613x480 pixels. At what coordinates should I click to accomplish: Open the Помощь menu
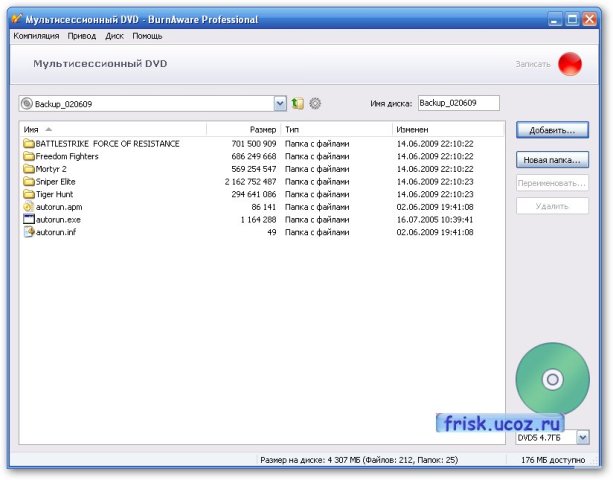tap(147, 36)
